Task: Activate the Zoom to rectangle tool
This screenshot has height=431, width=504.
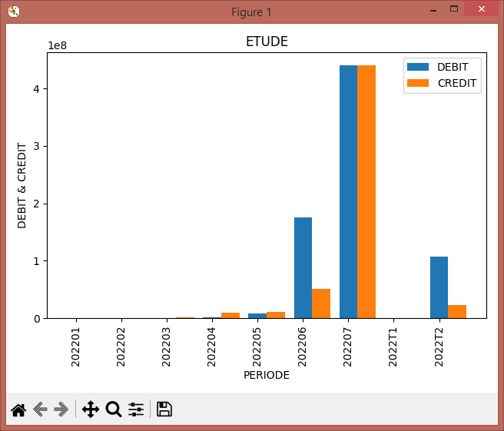Action: (x=114, y=409)
